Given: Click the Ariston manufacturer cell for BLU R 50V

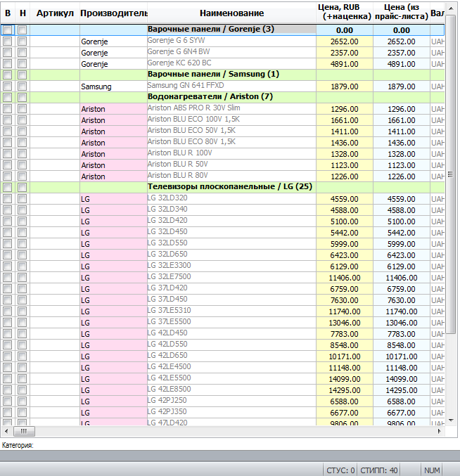Looking at the screenshot, I should pyautogui.click(x=113, y=165).
